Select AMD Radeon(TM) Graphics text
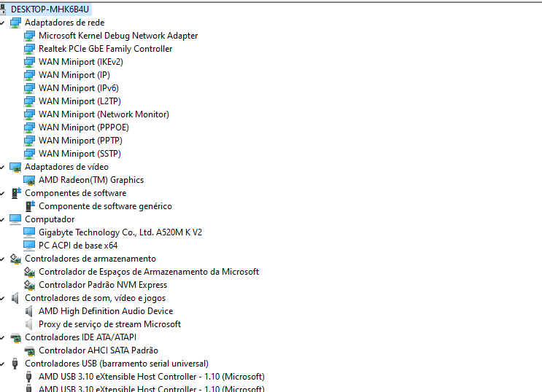Image resolution: width=542 pixels, height=392 pixels. (91, 180)
